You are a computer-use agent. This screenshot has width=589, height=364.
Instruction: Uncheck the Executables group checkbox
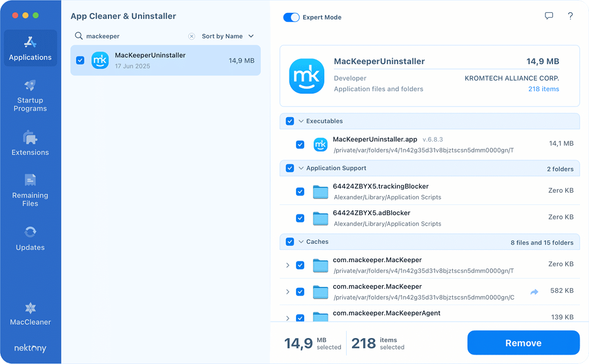(289, 121)
